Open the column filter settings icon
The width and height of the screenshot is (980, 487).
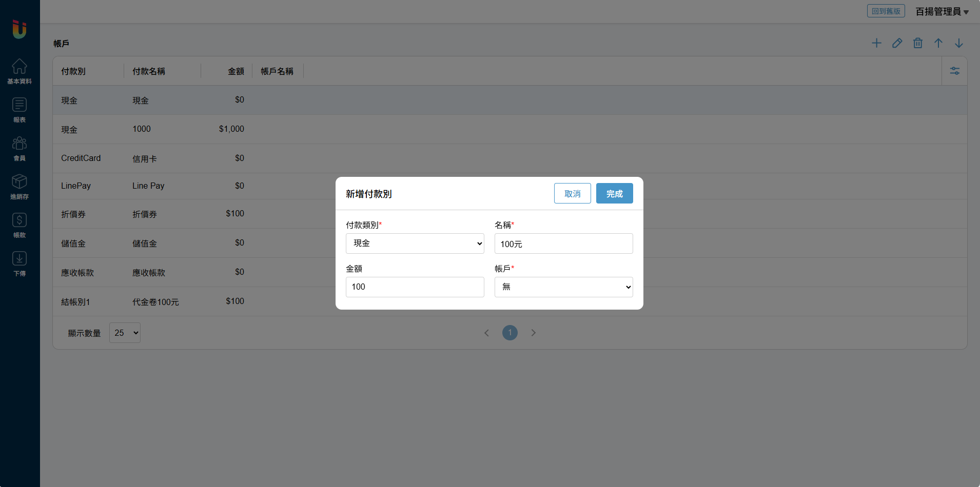click(x=954, y=71)
